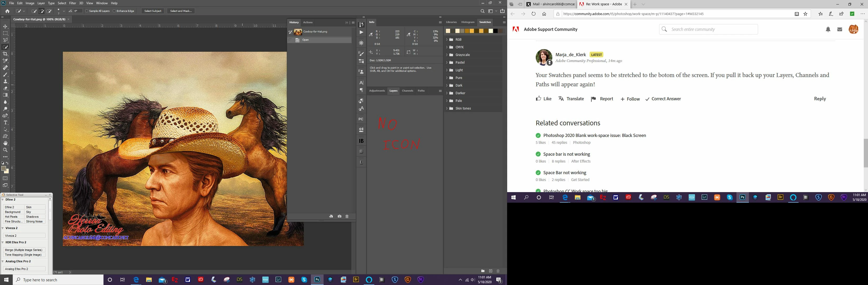
Task: Enable Sample All Layers checkbox
Action: (87, 11)
